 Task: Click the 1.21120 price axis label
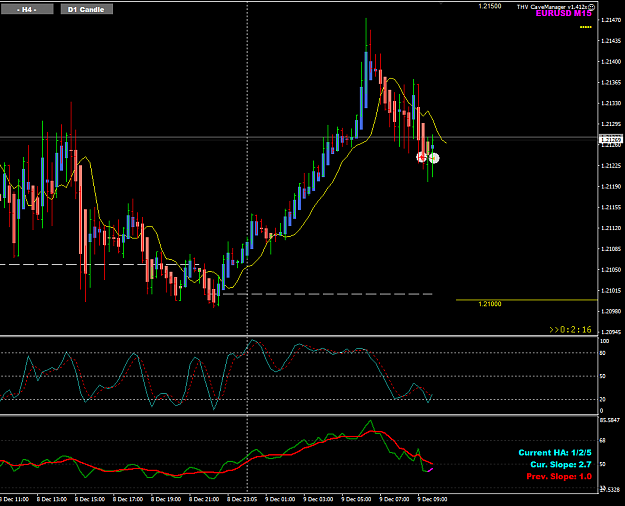point(611,228)
